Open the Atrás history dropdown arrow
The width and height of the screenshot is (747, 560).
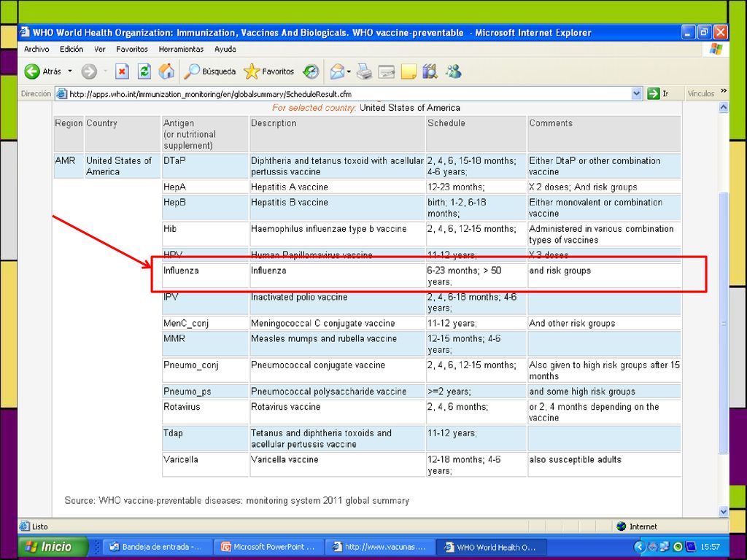[x=70, y=71]
